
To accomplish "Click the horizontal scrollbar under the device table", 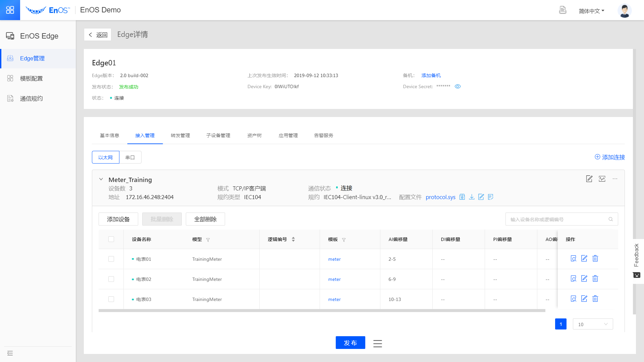I will 322,311.
